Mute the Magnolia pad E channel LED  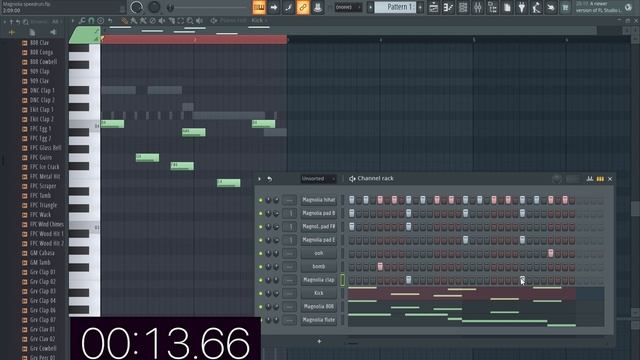260,240
